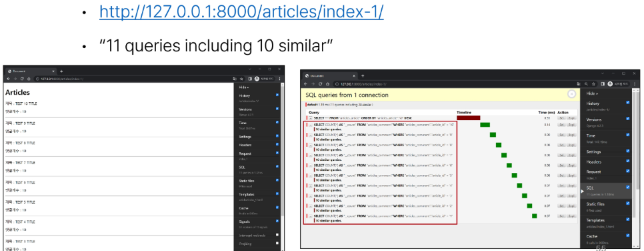Click Sel button for first SELECT query

(x=561, y=118)
